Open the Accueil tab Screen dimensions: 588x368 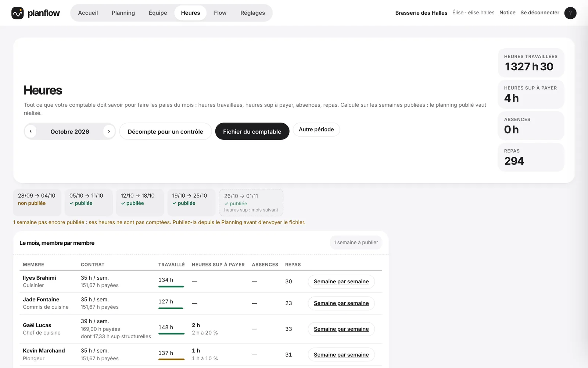point(88,13)
